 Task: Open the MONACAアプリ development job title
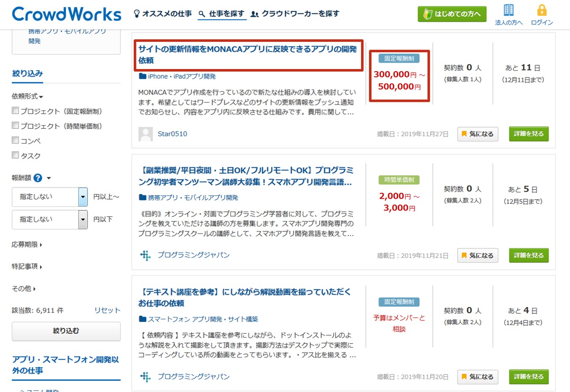pos(248,55)
